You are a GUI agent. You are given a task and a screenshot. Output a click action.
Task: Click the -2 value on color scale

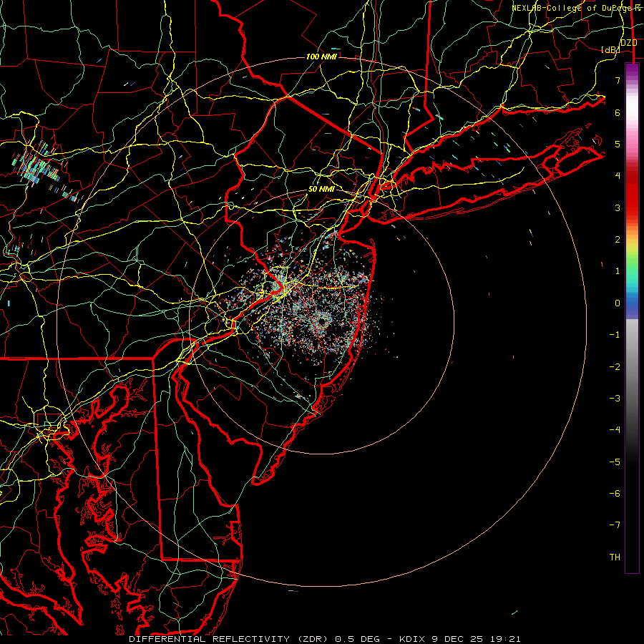pyautogui.click(x=615, y=367)
